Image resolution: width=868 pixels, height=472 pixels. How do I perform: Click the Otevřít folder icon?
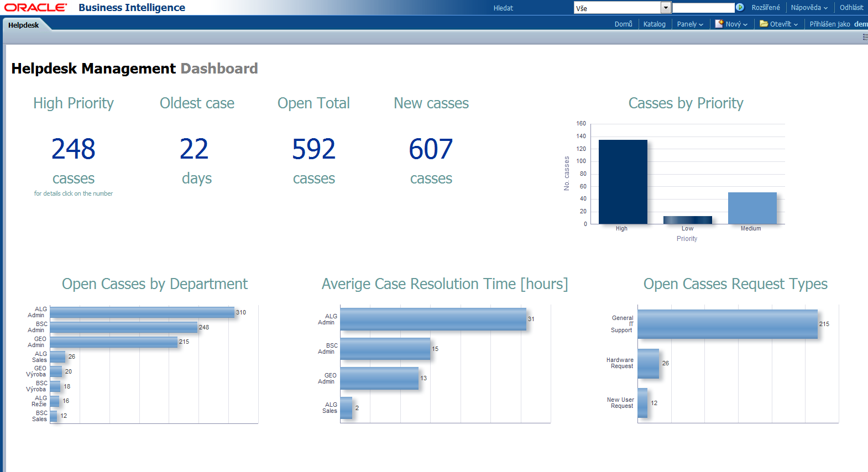tap(764, 24)
